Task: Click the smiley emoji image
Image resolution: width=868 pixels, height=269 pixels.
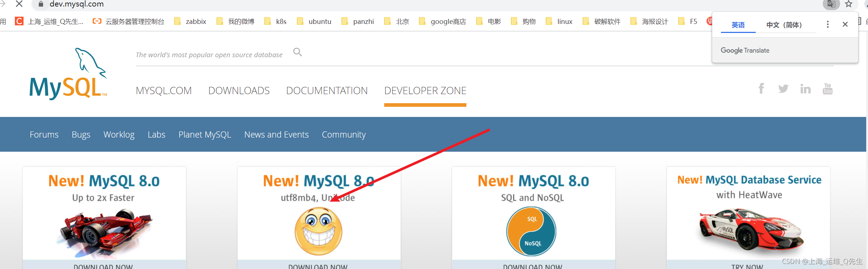Action: click(x=318, y=231)
